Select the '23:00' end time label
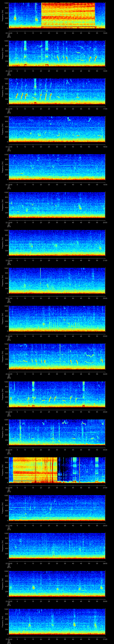This screenshot has height=644, width=114. [x=105, y=336]
